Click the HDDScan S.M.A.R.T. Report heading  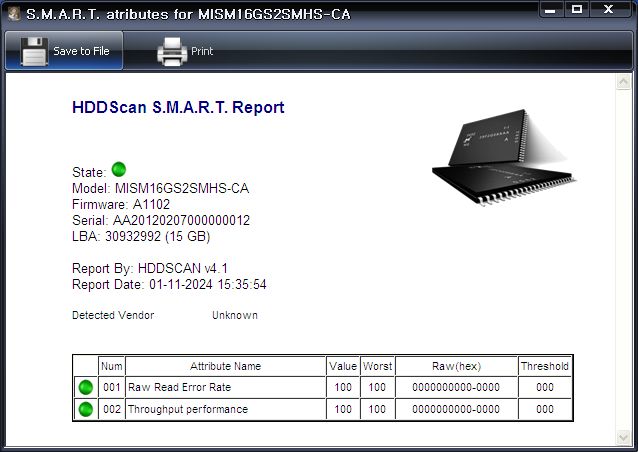pyautogui.click(x=178, y=108)
